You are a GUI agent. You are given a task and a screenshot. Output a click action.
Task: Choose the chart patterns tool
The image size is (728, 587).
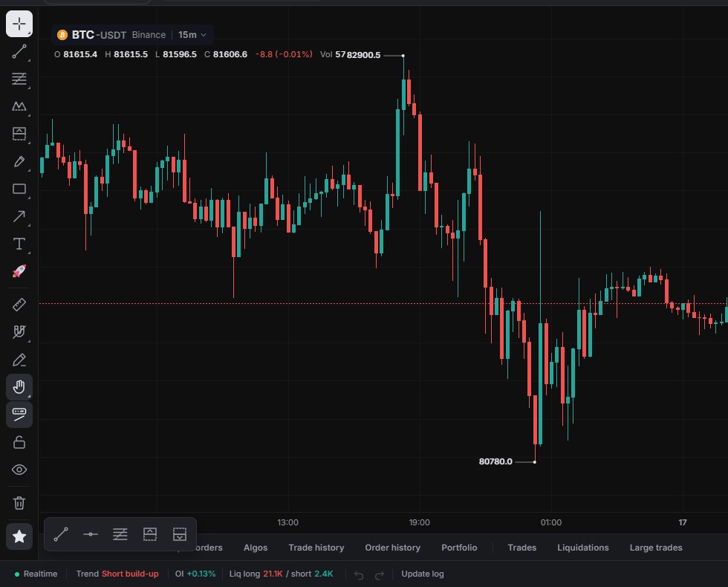click(19, 106)
